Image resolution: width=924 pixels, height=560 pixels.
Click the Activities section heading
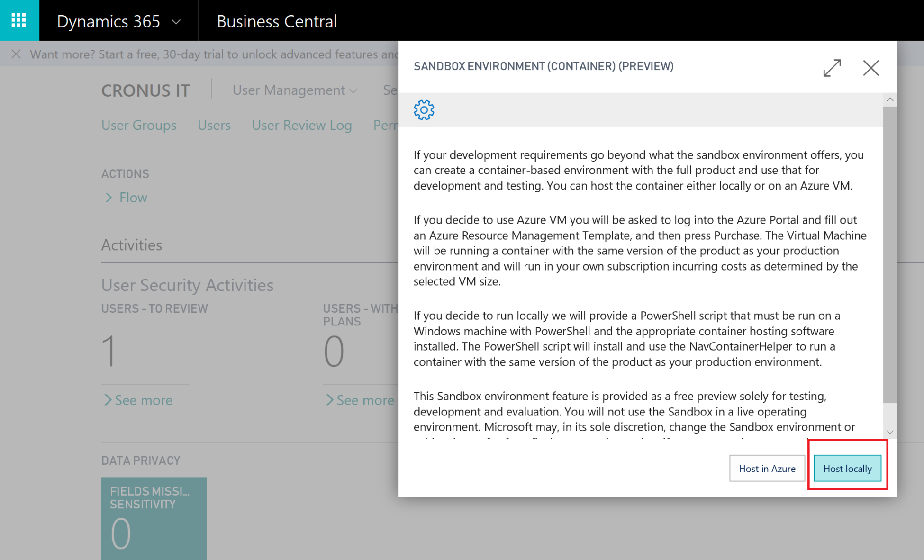pyautogui.click(x=132, y=245)
